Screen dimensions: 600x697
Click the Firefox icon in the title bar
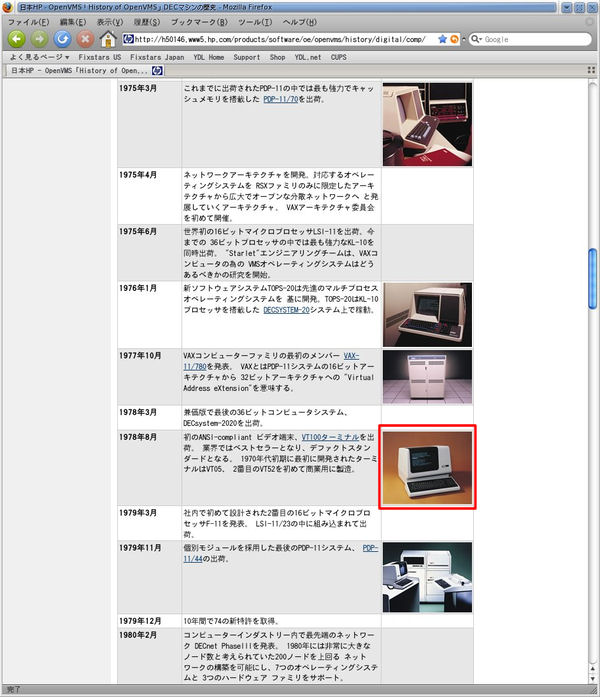pos(7,7)
